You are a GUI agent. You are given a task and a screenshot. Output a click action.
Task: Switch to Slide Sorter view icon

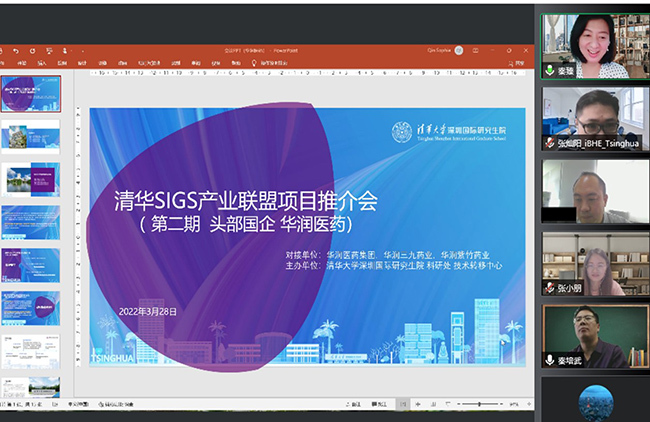[x=418, y=404]
